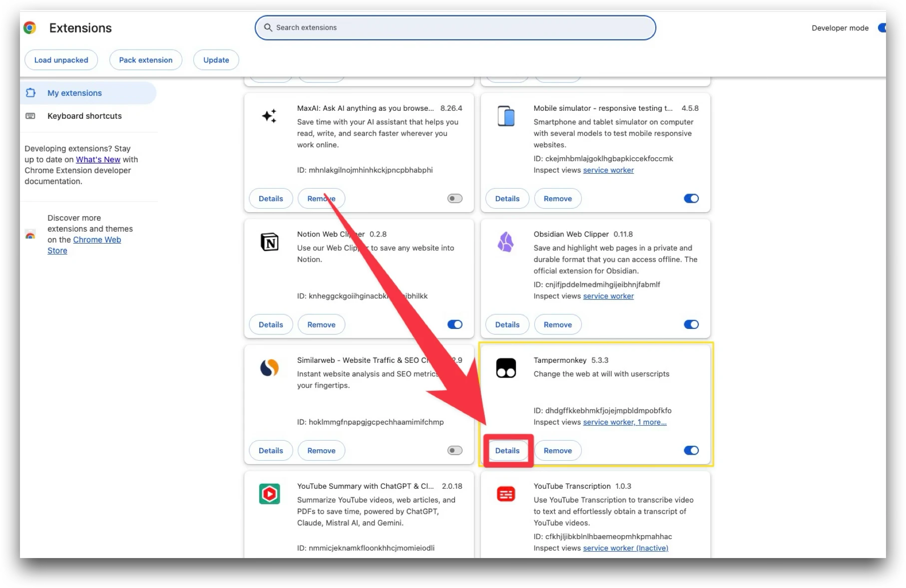Inspect Obsidian Web Clipper service worker
This screenshot has width=906, height=588.
point(608,296)
